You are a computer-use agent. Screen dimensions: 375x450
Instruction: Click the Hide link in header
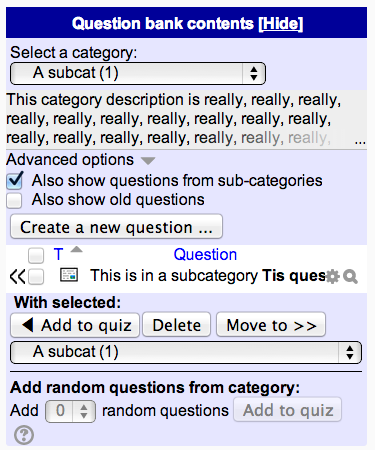pos(281,24)
